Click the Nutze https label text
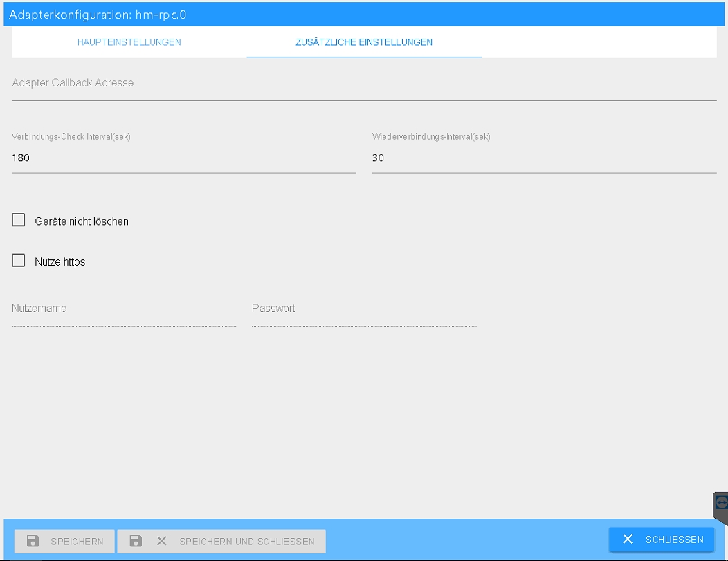 tap(60, 261)
